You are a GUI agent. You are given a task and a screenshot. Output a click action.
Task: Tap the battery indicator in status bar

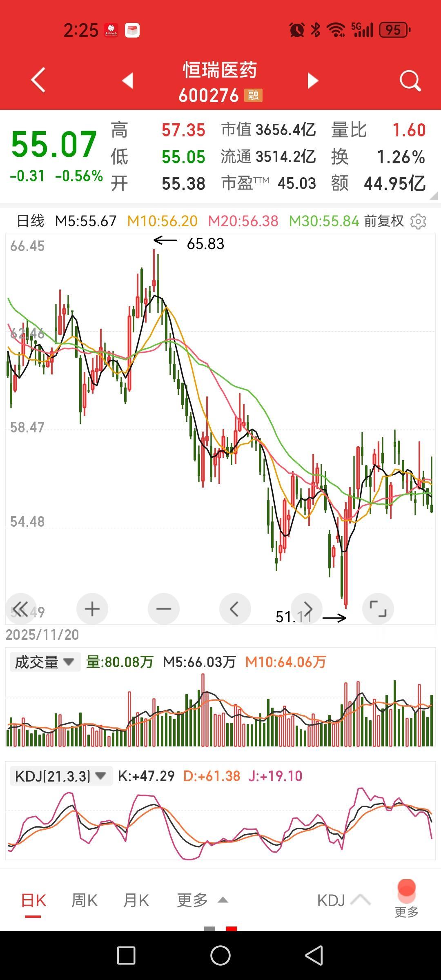[394, 30]
